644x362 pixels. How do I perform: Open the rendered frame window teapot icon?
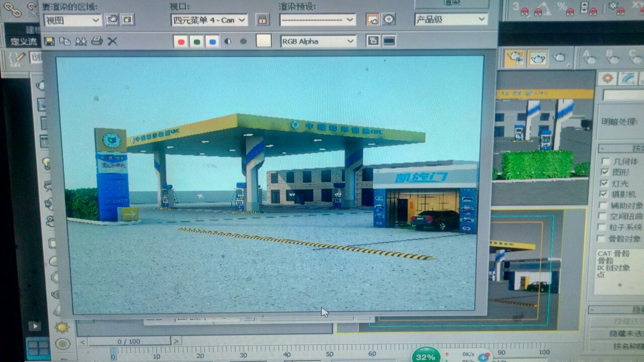(x=538, y=58)
